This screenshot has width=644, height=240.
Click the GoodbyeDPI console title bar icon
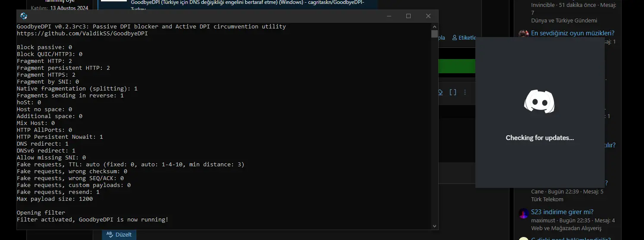pos(24,16)
